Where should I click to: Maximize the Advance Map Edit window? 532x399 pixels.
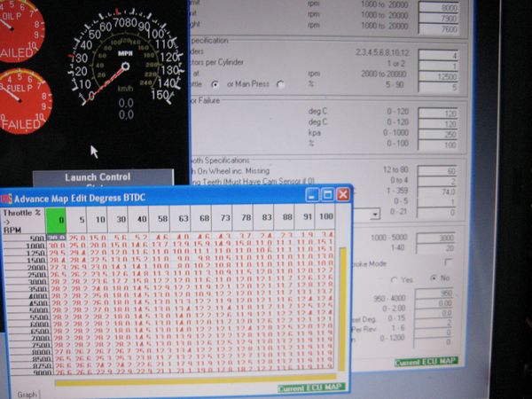(x=327, y=195)
